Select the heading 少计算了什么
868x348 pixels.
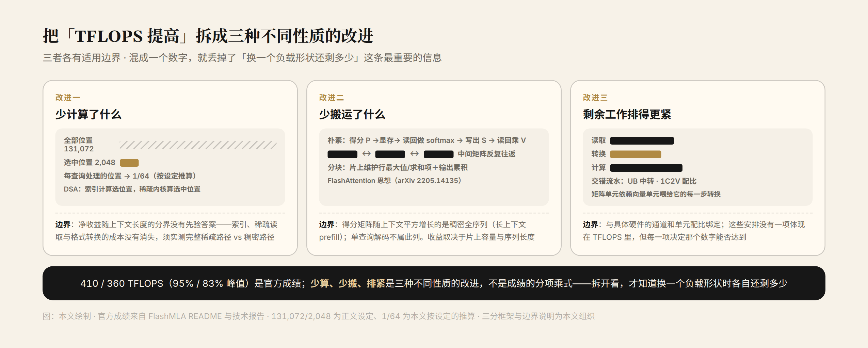(88, 114)
